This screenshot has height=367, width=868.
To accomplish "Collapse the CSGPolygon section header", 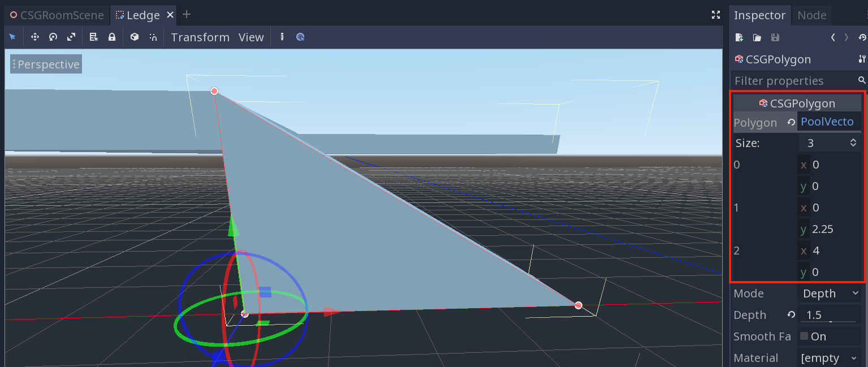I will click(x=797, y=103).
